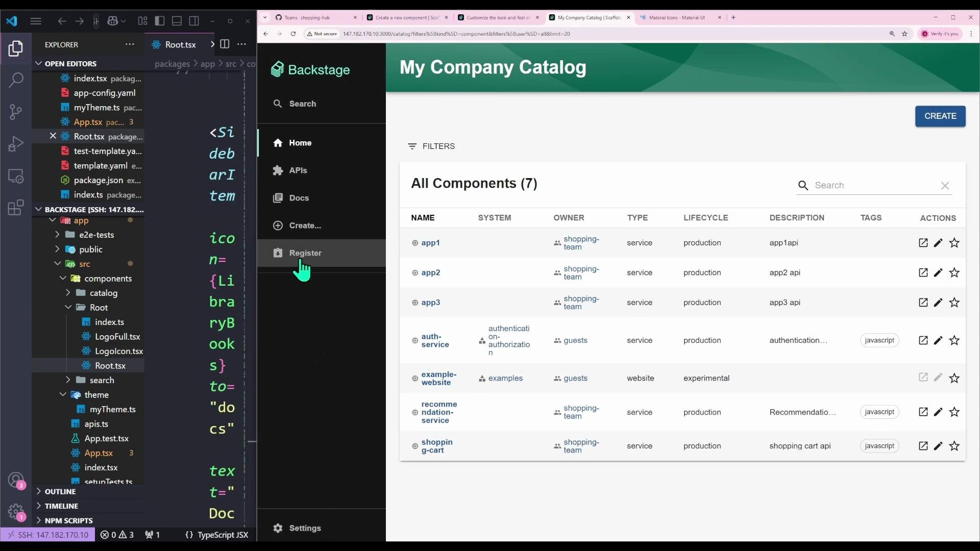Close Root.tsx in Open Editors
Screen dimensions: 980x551
point(53,136)
